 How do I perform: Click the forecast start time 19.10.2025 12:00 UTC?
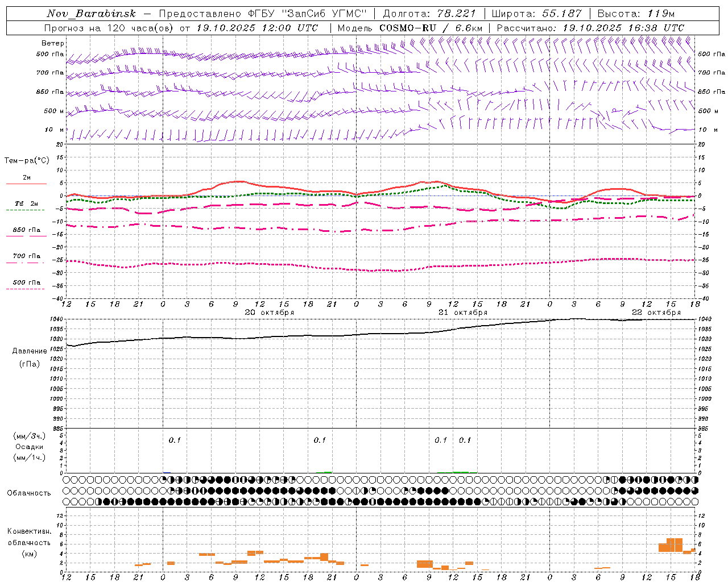coord(257,28)
